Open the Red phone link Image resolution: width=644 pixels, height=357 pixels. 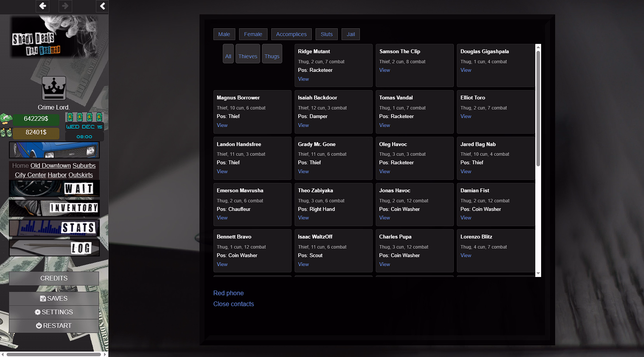[x=228, y=293]
